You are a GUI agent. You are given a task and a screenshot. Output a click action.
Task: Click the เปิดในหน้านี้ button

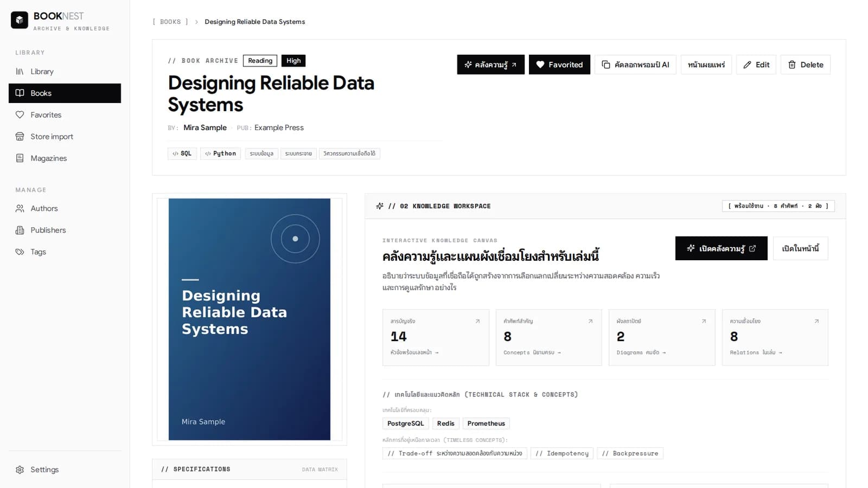pyautogui.click(x=800, y=248)
